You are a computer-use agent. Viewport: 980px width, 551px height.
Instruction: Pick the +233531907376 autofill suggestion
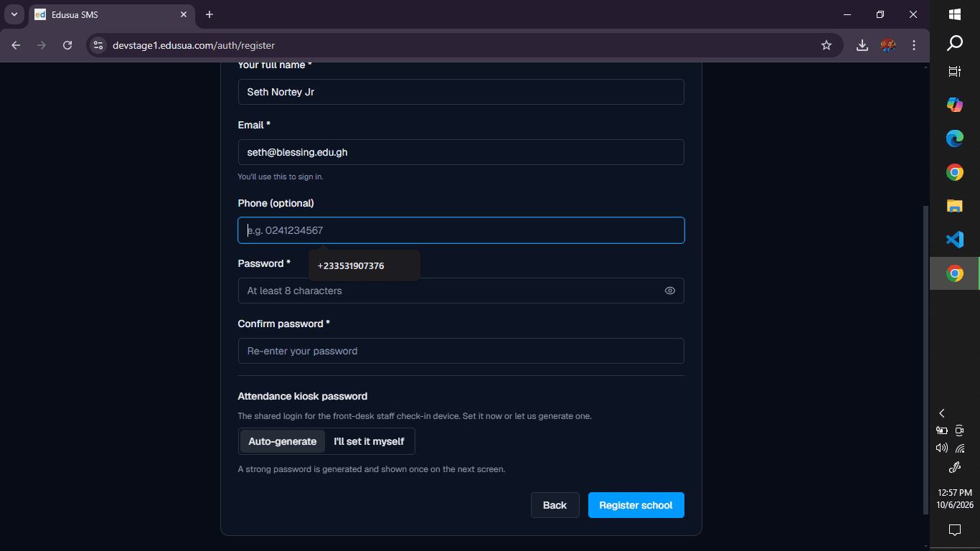[x=364, y=265]
